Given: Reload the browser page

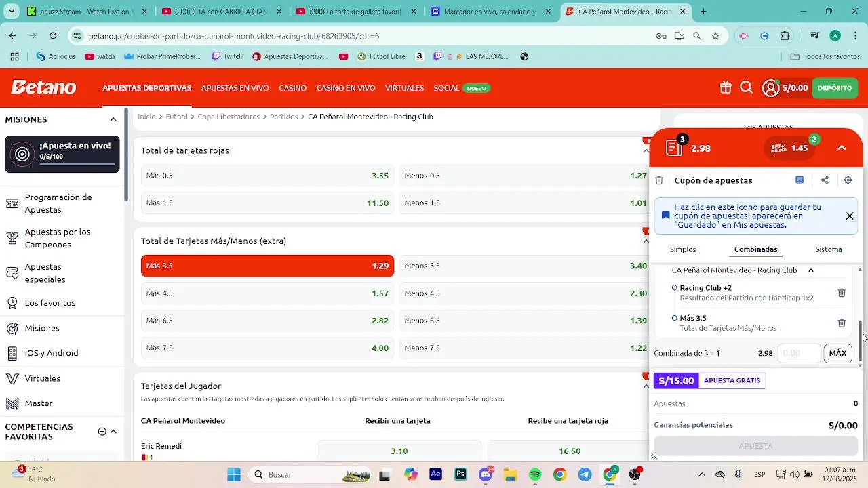Looking at the screenshot, I should pos(53,36).
